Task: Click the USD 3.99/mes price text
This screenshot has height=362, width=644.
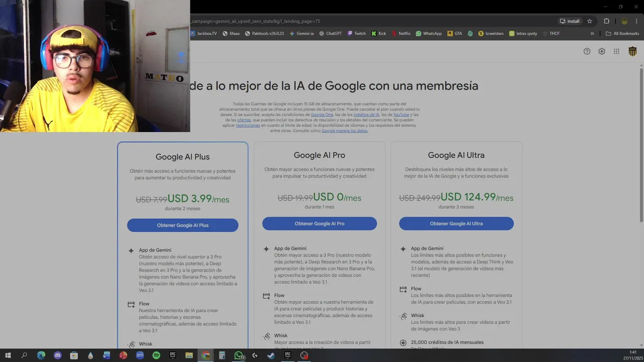Action: pos(198,199)
